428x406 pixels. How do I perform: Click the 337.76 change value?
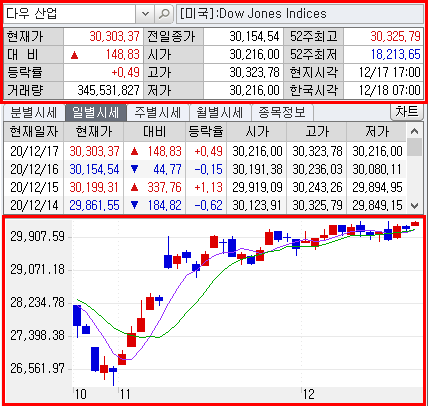(164, 187)
